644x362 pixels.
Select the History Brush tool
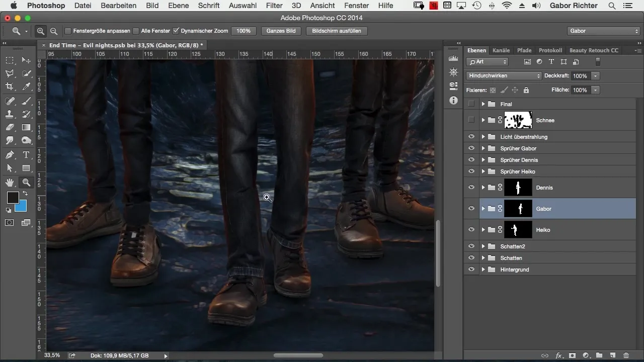click(x=27, y=114)
